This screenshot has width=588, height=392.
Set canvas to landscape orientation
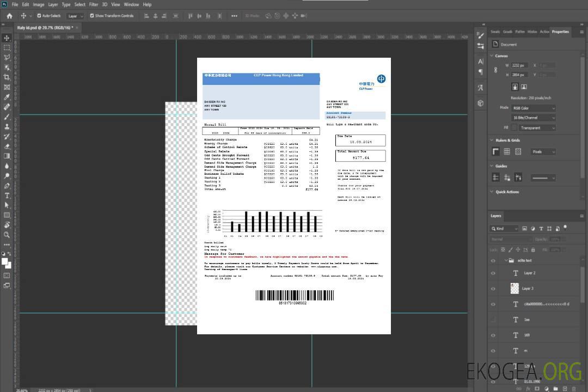524,87
